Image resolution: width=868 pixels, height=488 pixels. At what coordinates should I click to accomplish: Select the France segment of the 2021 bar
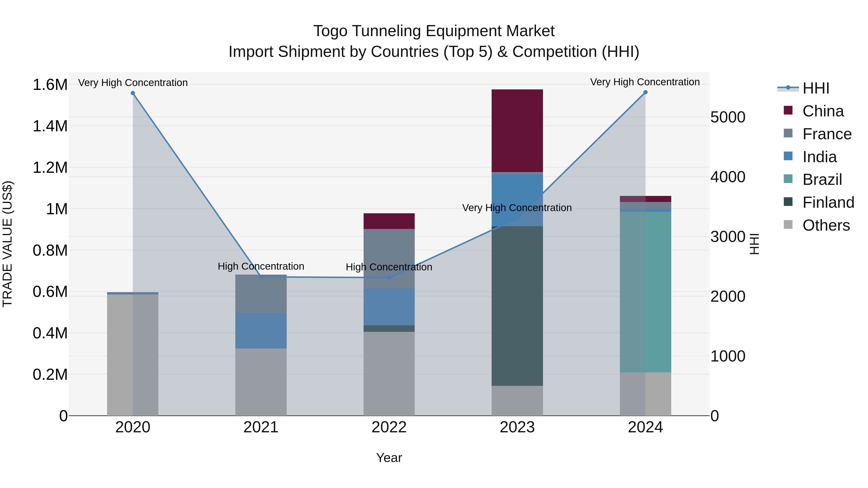(261, 294)
